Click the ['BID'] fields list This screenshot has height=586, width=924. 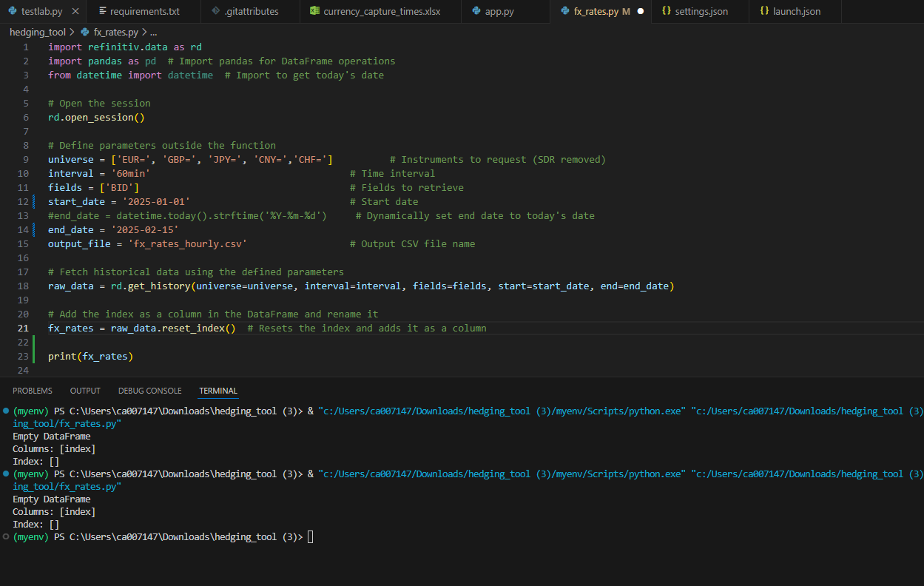119,188
